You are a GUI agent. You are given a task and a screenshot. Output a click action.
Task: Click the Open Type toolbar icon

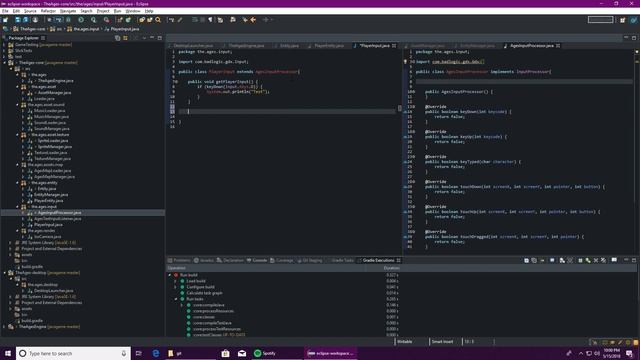142,20
